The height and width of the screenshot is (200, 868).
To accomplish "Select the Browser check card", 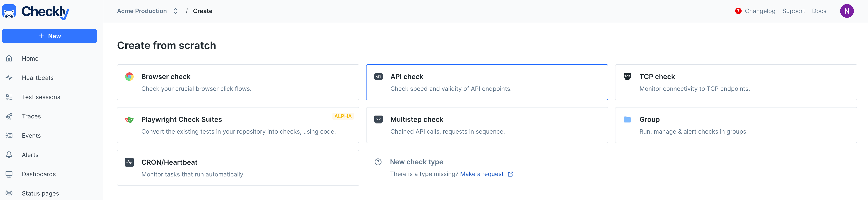I will tap(238, 82).
